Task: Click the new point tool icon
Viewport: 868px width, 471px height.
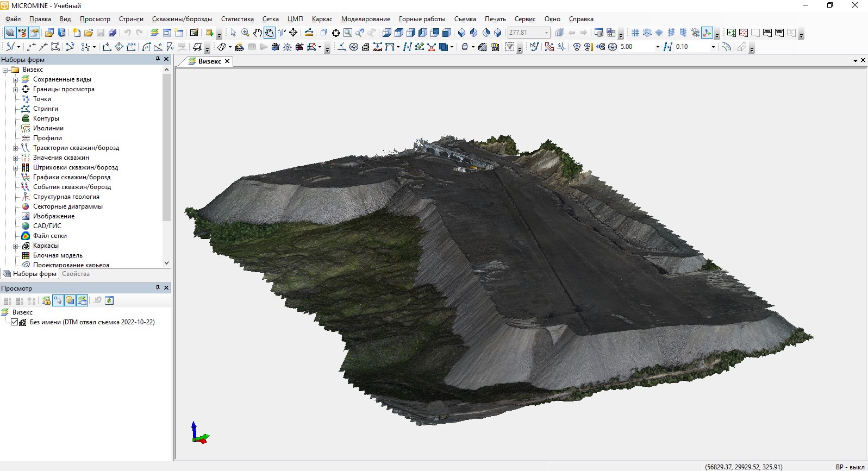Action: [x=31, y=47]
